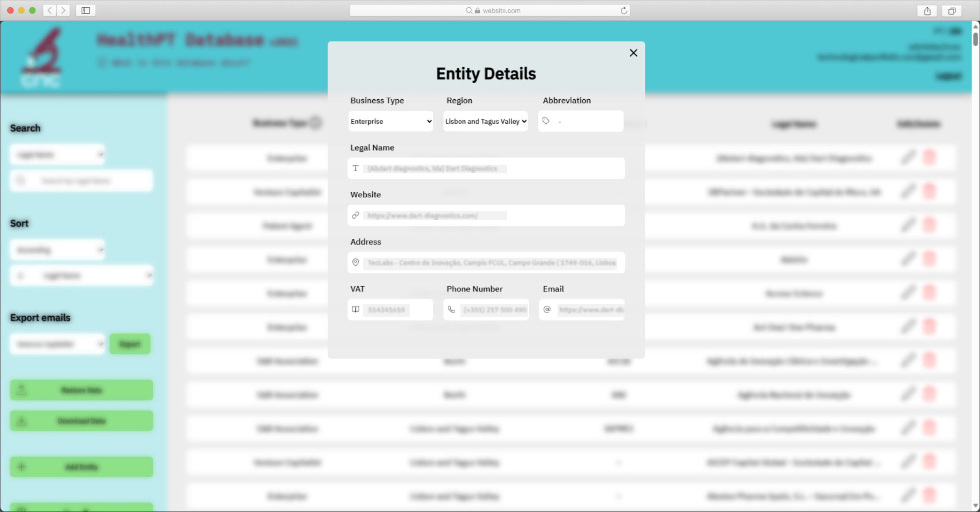
Task: Click the phone icon in the Phone Number field
Action: click(451, 310)
